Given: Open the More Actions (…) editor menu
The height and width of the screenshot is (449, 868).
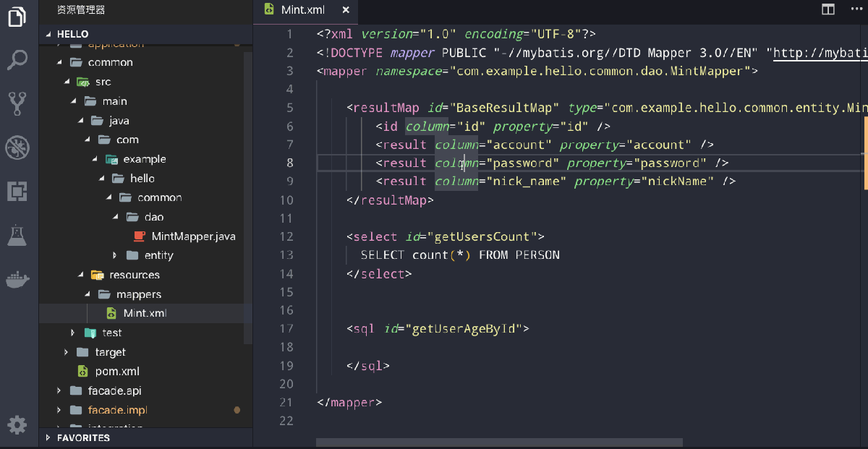Looking at the screenshot, I should [x=857, y=8].
